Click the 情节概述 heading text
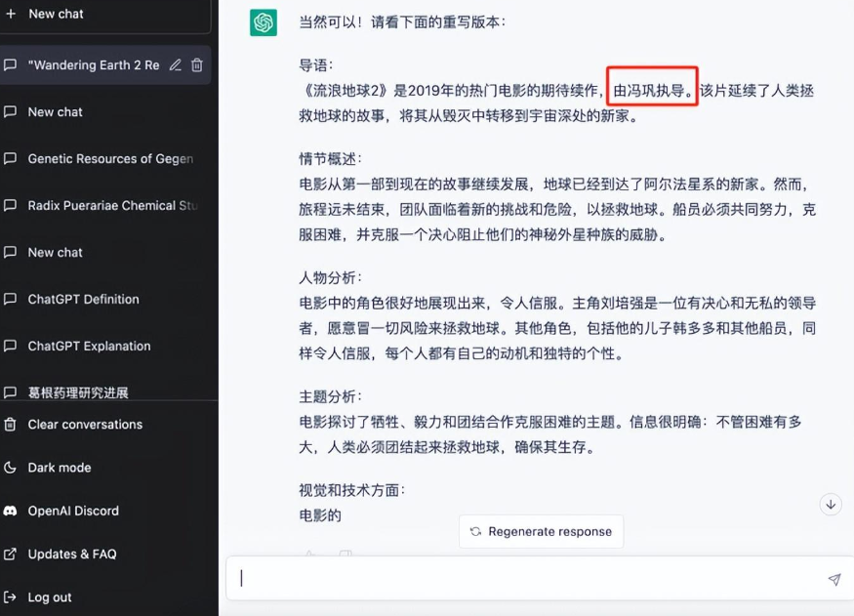 (x=330, y=159)
